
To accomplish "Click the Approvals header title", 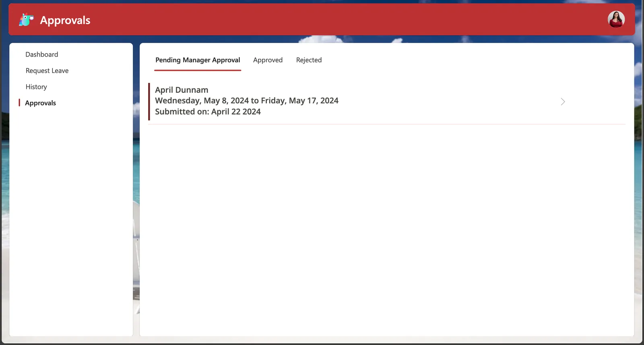I will click(65, 20).
